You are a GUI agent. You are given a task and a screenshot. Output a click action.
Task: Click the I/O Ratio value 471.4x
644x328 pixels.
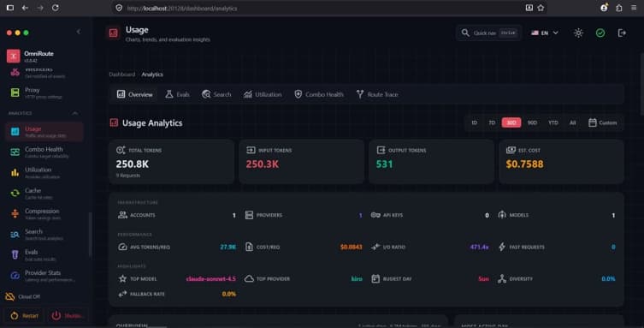pos(479,247)
